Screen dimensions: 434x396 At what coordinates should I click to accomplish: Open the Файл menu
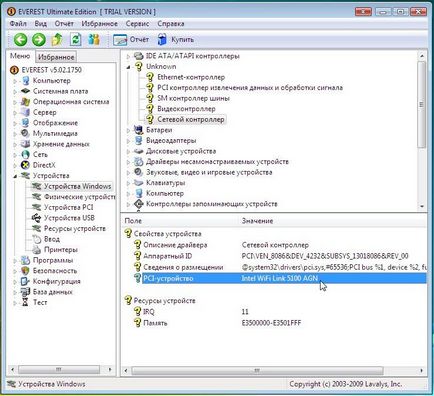(18, 24)
